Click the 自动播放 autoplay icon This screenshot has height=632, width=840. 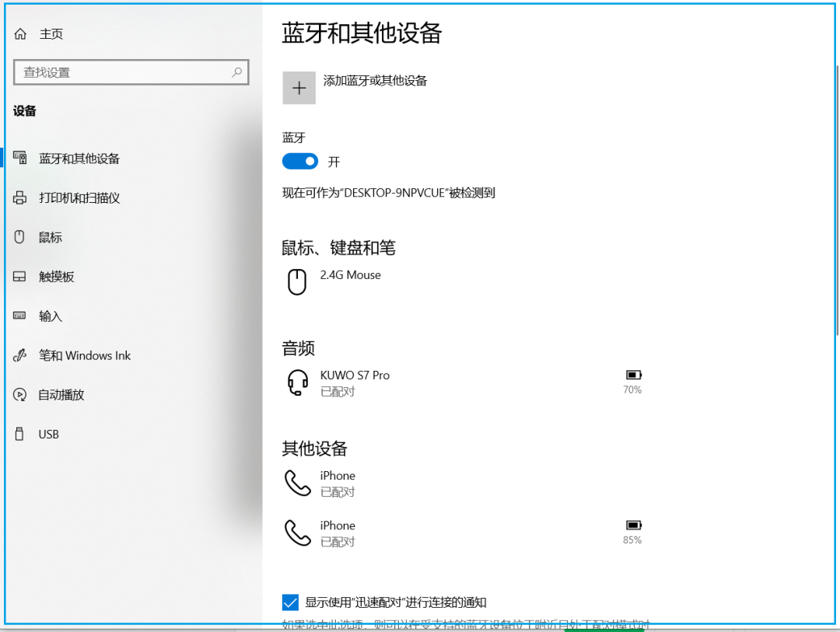click(x=19, y=394)
